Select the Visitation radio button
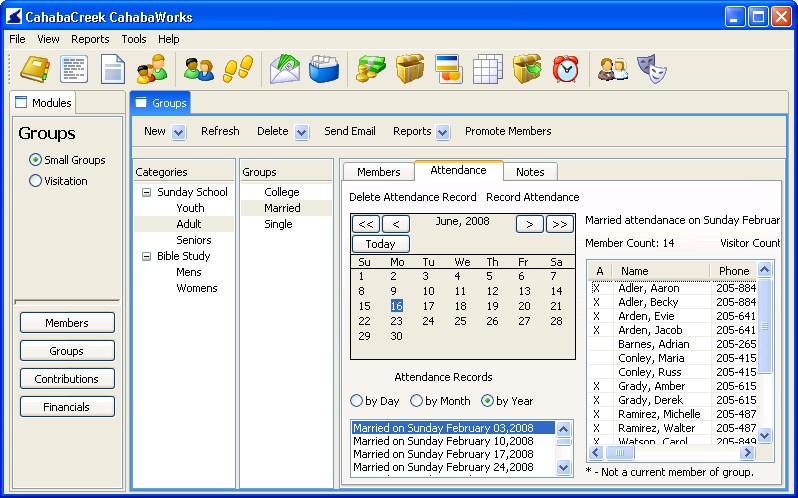The image size is (798, 498). (x=36, y=181)
